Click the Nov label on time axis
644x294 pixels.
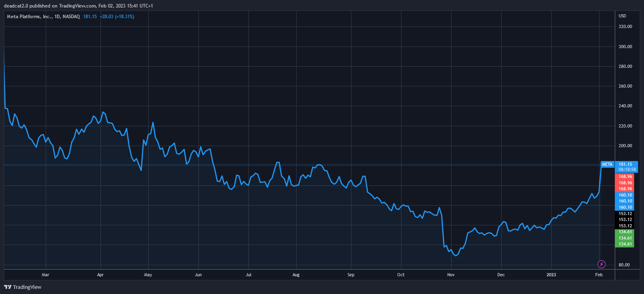[x=451, y=275]
